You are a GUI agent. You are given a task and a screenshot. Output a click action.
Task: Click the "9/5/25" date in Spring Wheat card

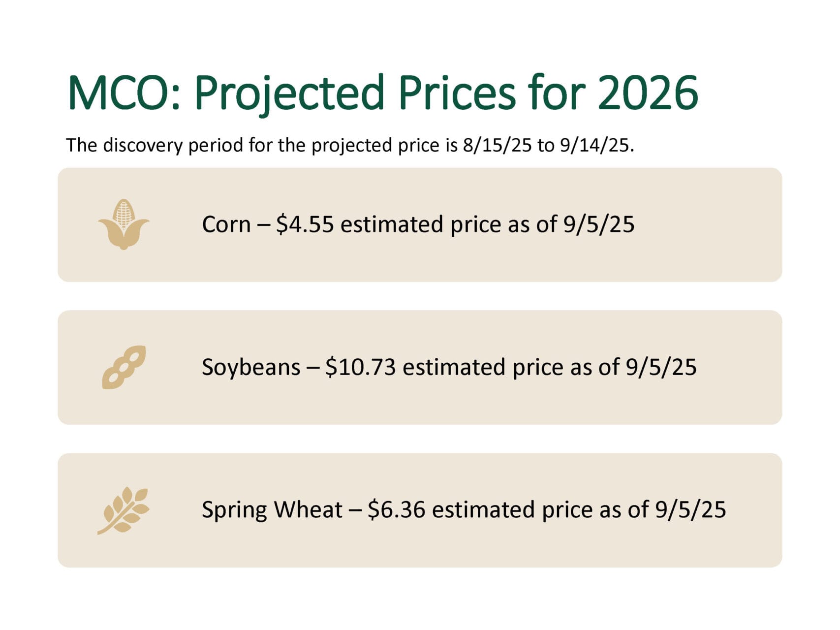[690, 509]
